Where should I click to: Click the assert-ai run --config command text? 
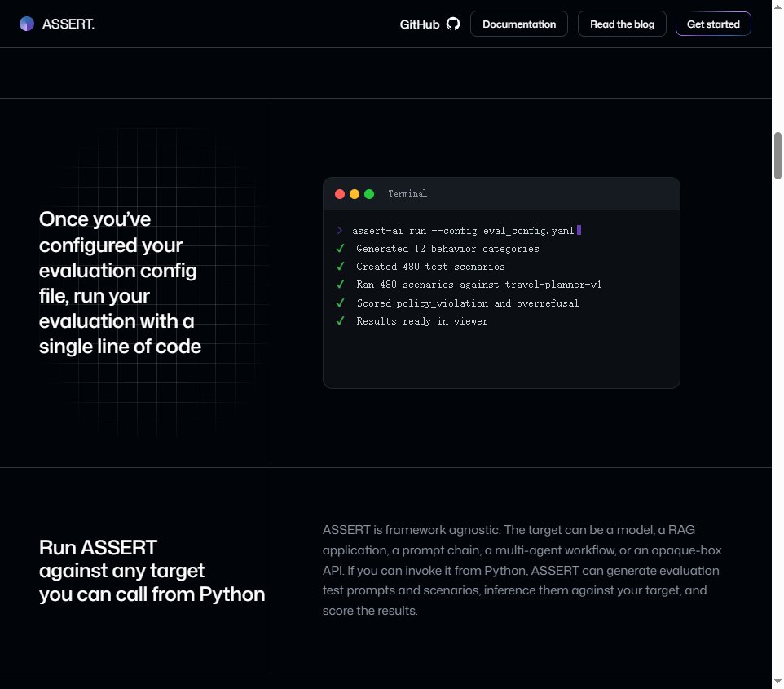tap(463, 231)
